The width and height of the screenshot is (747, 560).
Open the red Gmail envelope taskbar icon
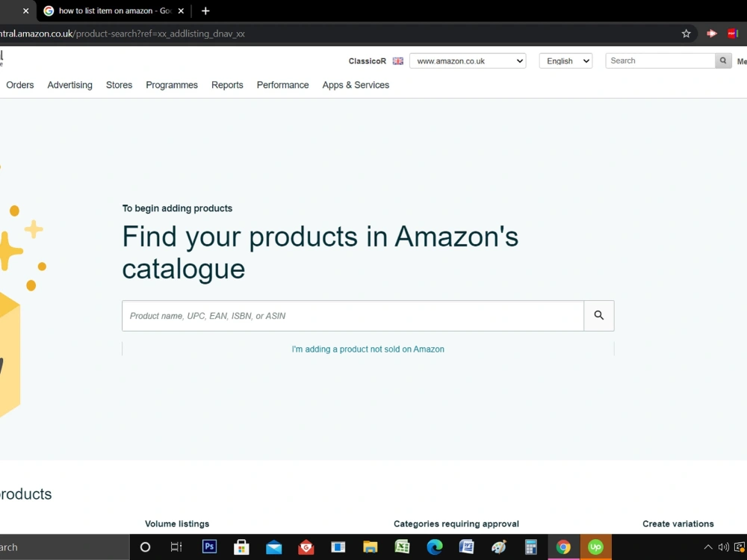(x=306, y=547)
